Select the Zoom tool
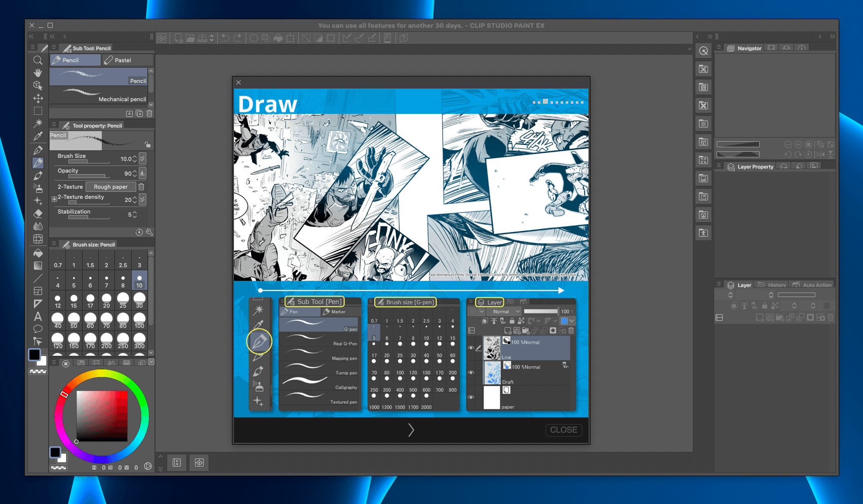Image resolution: width=863 pixels, height=504 pixels. click(38, 60)
